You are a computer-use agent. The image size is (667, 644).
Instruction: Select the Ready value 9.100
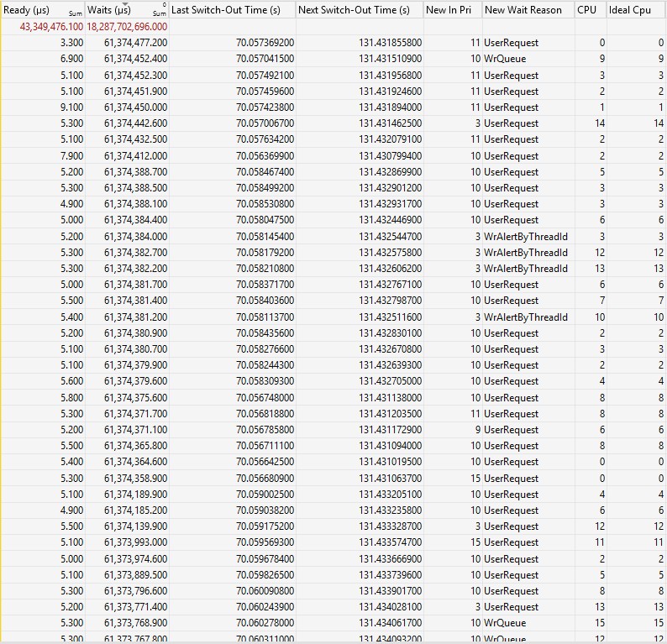[72, 107]
